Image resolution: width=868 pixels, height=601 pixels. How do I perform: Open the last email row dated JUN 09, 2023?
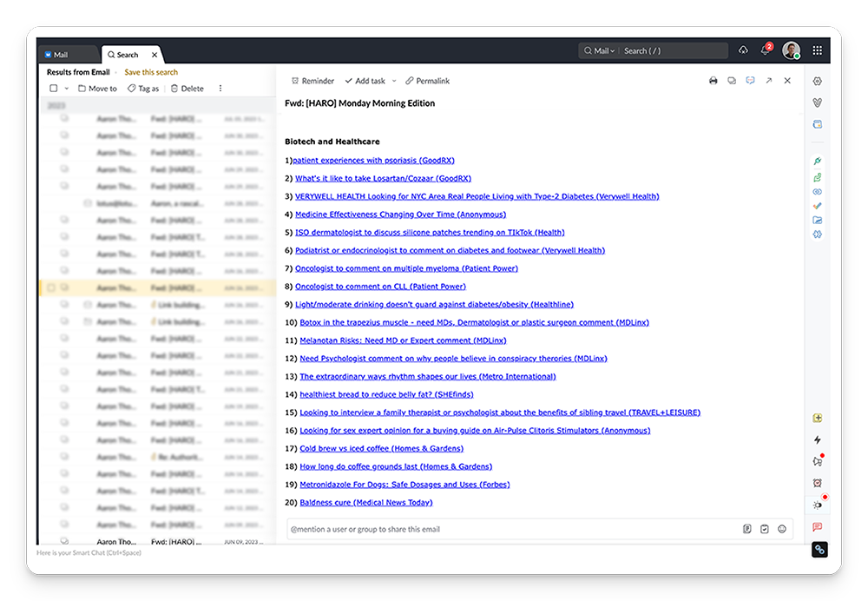(158, 541)
